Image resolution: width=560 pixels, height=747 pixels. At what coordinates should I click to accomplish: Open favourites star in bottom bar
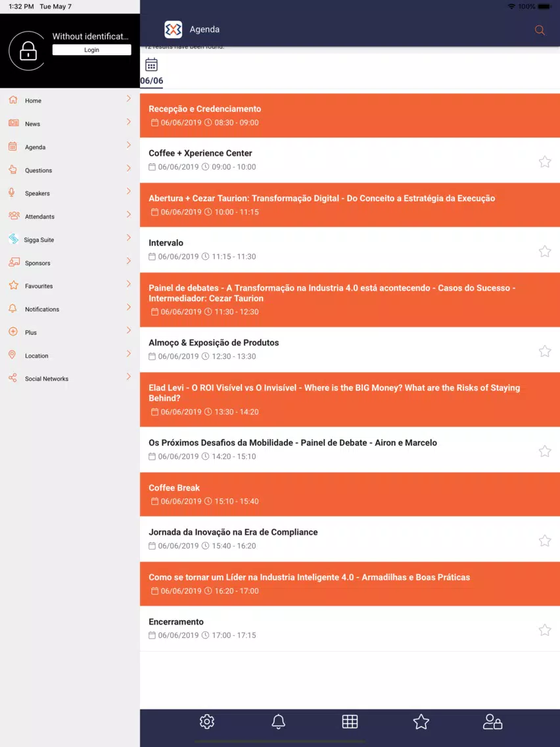click(421, 722)
